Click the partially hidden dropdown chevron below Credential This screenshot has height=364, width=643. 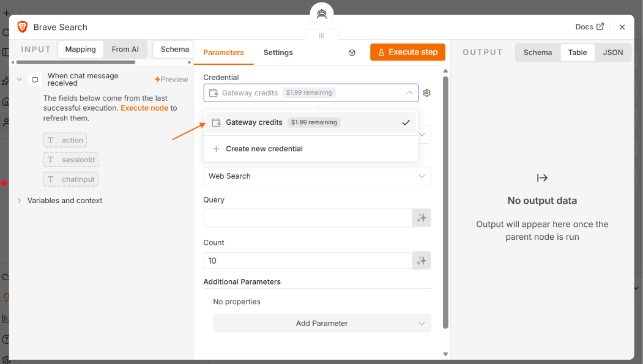(422, 135)
